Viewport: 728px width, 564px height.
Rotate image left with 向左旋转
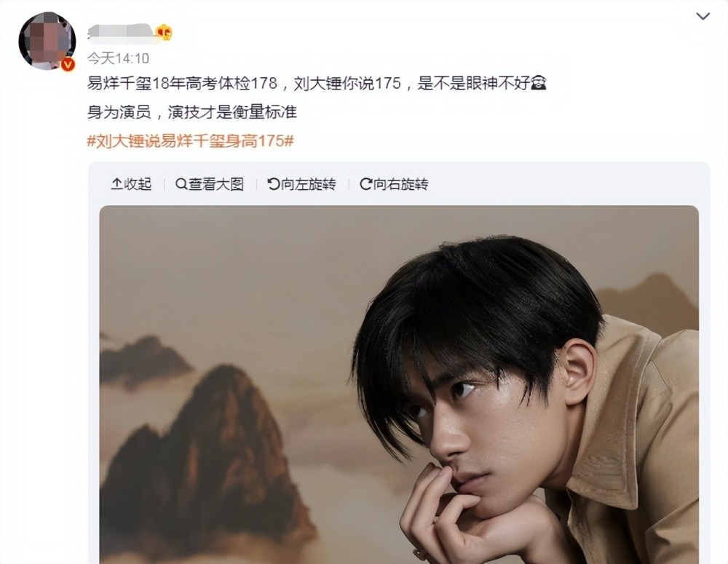tap(302, 184)
